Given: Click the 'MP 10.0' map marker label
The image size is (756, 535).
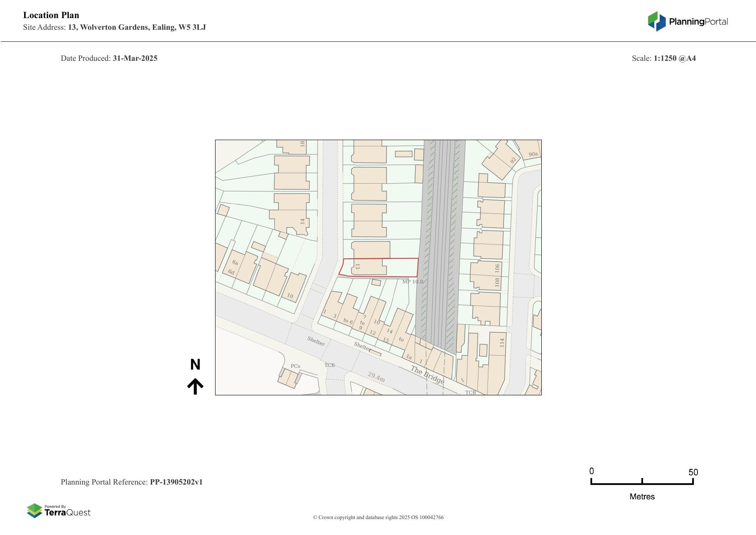Looking at the screenshot, I should click(x=412, y=282).
